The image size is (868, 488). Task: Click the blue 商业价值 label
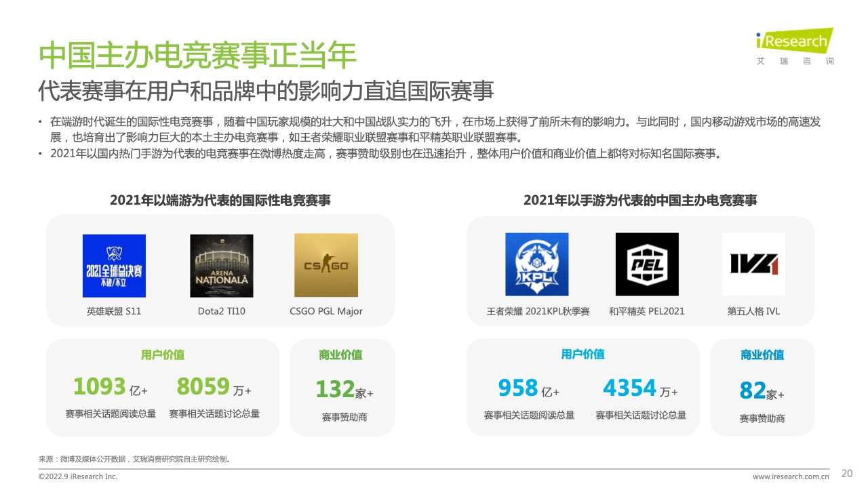coord(762,354)
